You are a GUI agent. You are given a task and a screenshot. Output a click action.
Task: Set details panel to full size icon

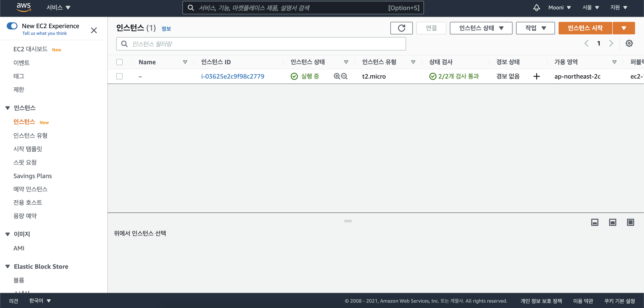[630, 222]
